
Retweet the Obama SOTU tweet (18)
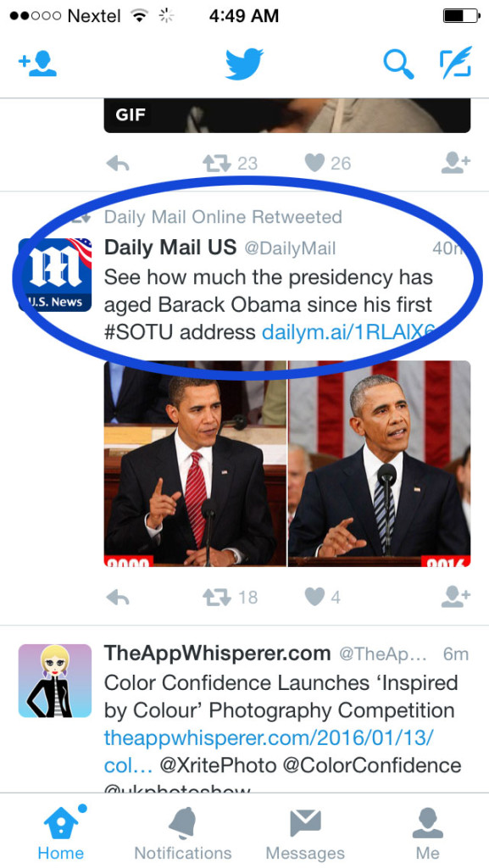point(216,597)
